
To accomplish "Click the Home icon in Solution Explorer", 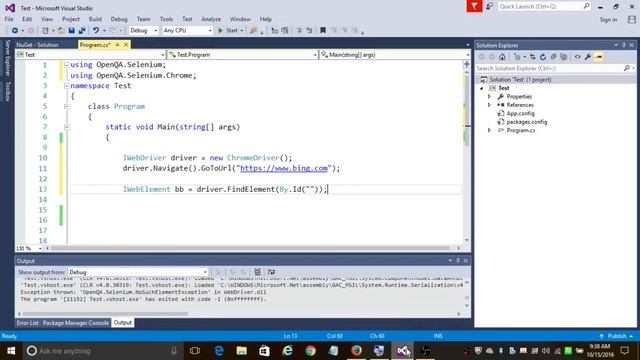I will click(502, 57).
